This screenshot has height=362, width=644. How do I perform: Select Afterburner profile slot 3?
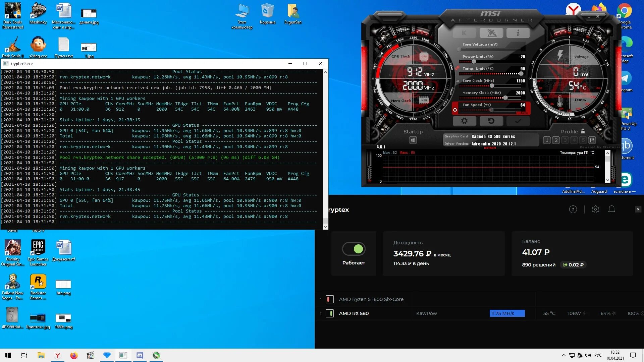pos(565,140)
